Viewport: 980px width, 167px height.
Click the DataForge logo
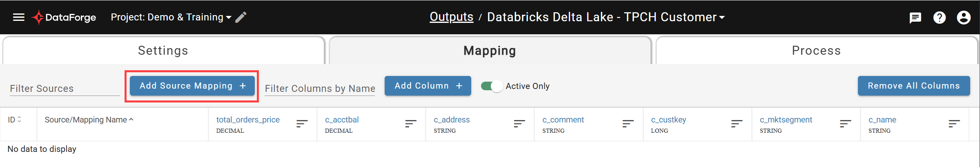64,17
